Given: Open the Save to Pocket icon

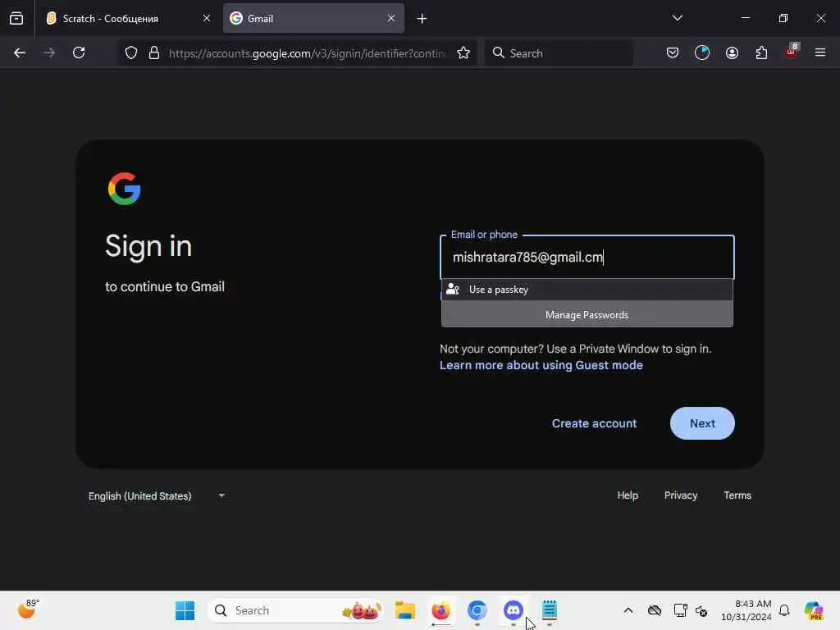Looking at the screenshot, I should click(673, 52).
